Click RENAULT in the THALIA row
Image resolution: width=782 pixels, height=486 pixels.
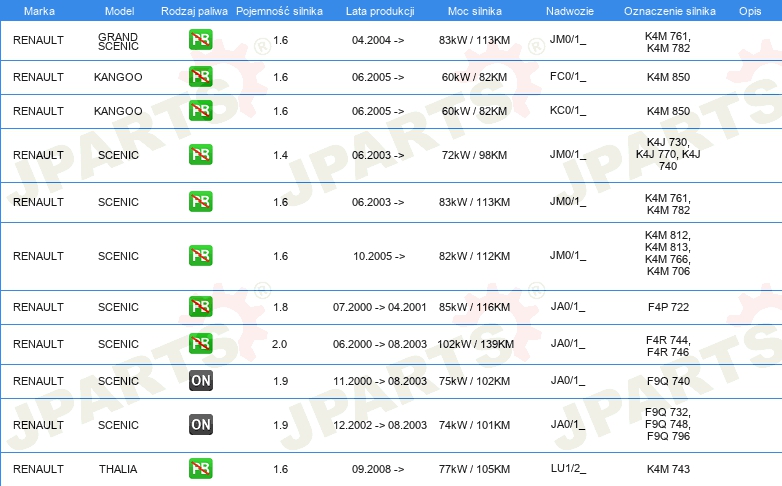click(x=38, y=469)
